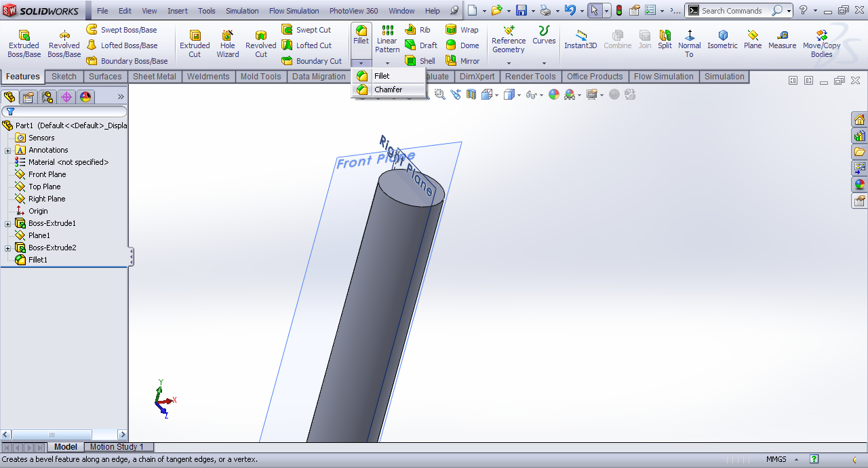Select Fillet1 in the feature tree
The width and height of the screenshot is (868, 468).
38,260
